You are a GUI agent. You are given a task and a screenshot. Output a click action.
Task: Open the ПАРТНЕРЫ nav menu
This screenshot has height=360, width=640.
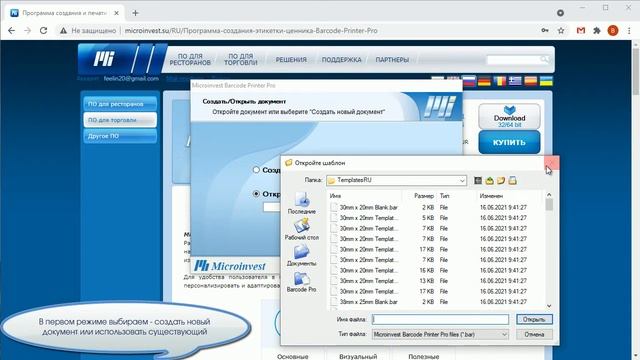392,60
